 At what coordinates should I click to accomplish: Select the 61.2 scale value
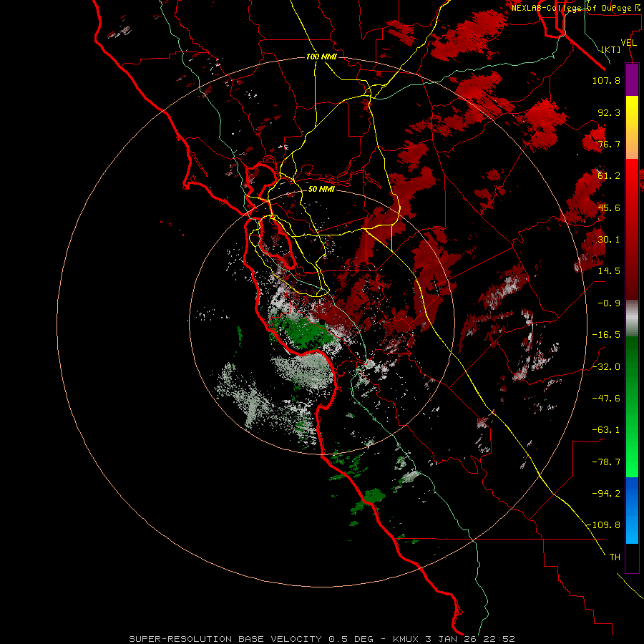(609, 176)
